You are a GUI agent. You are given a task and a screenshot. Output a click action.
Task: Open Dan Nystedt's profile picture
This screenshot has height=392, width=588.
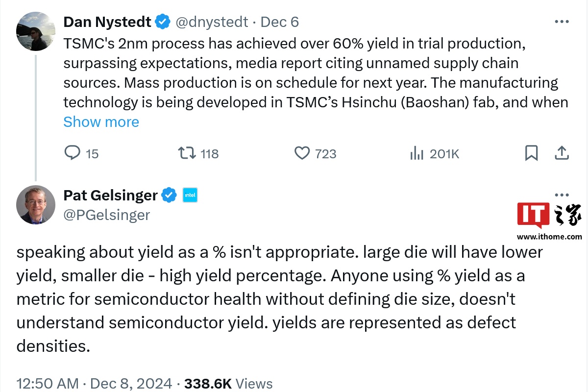point(36,31)
